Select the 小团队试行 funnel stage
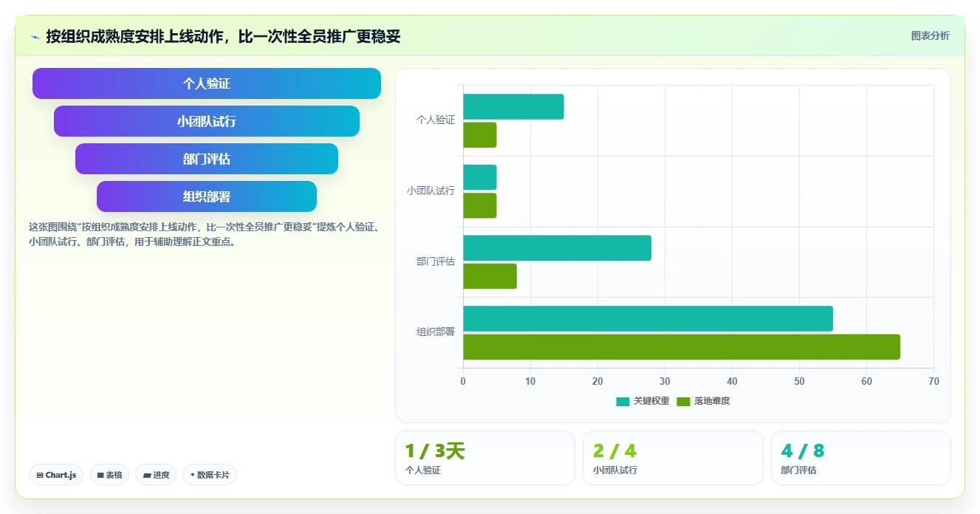980x514 pixels. click(207, 121)
